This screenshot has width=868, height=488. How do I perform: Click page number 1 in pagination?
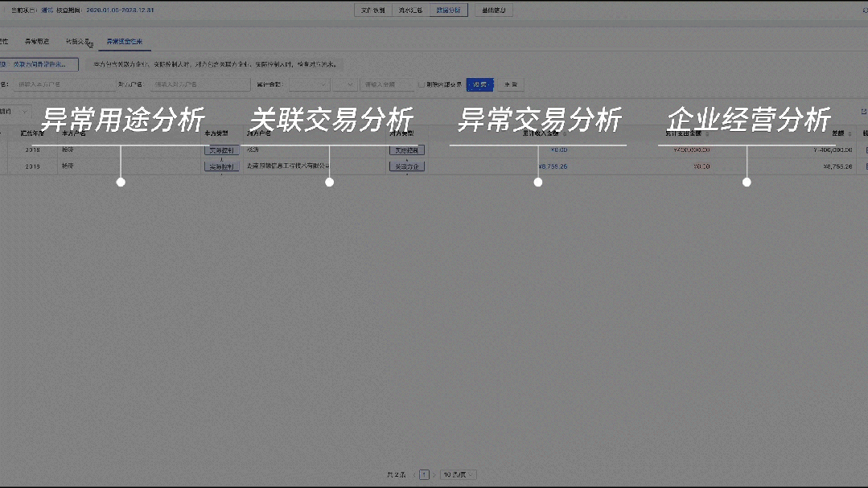(x=424, y=474)
